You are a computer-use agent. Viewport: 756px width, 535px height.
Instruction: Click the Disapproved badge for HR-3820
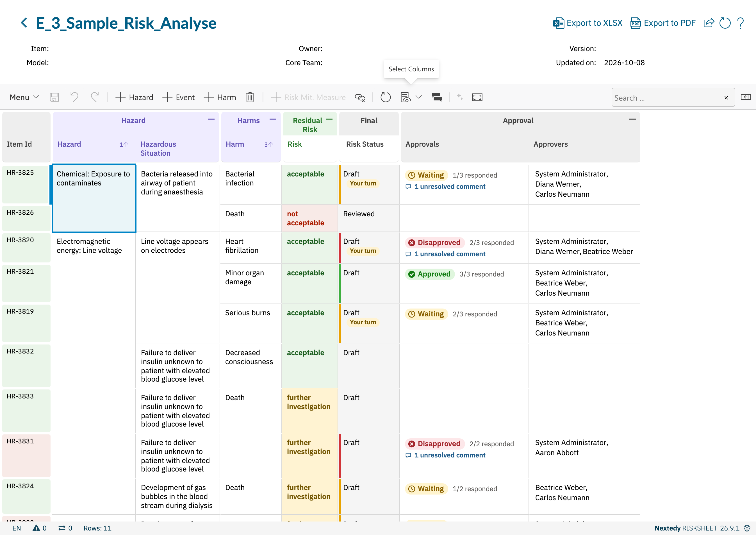(435, 243)
